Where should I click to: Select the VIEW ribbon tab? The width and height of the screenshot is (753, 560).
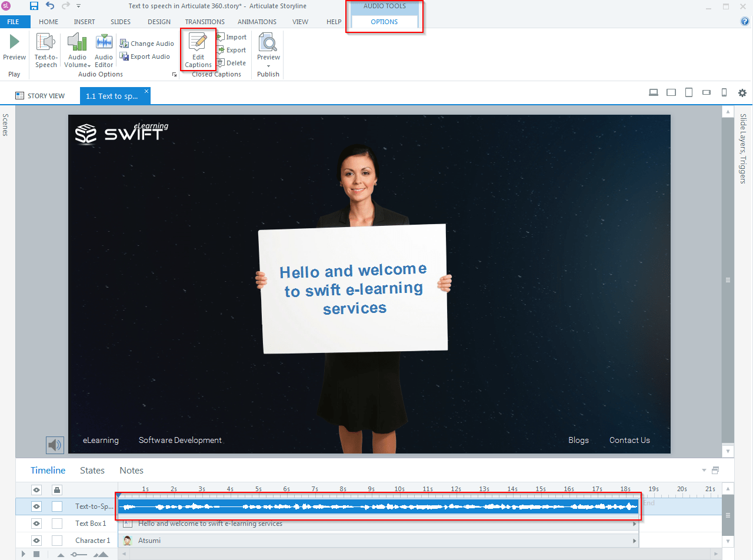click(300, 22)
